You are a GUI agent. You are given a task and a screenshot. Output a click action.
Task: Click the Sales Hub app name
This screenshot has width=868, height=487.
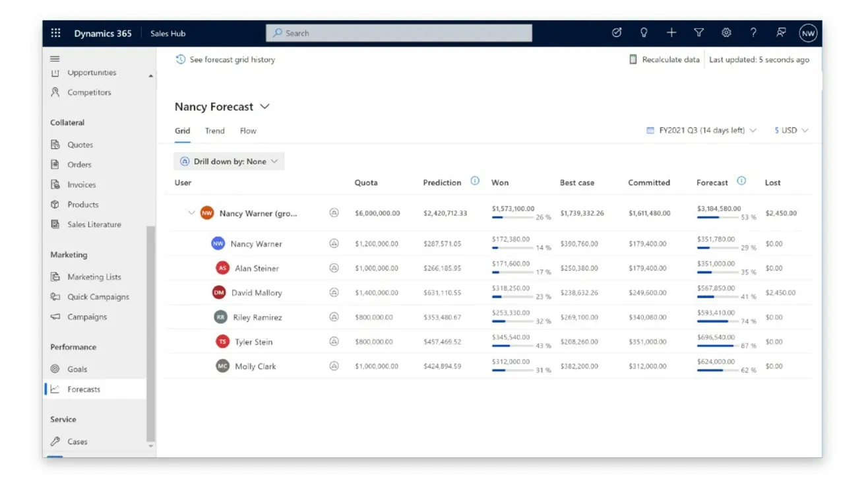(x=168, y=33)
